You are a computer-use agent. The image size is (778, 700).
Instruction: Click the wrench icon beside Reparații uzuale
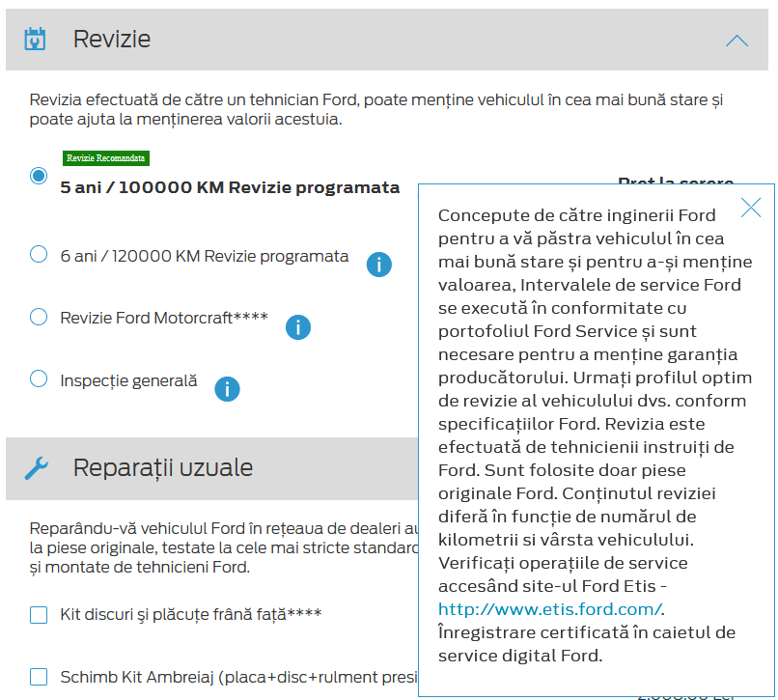point(36,468)
